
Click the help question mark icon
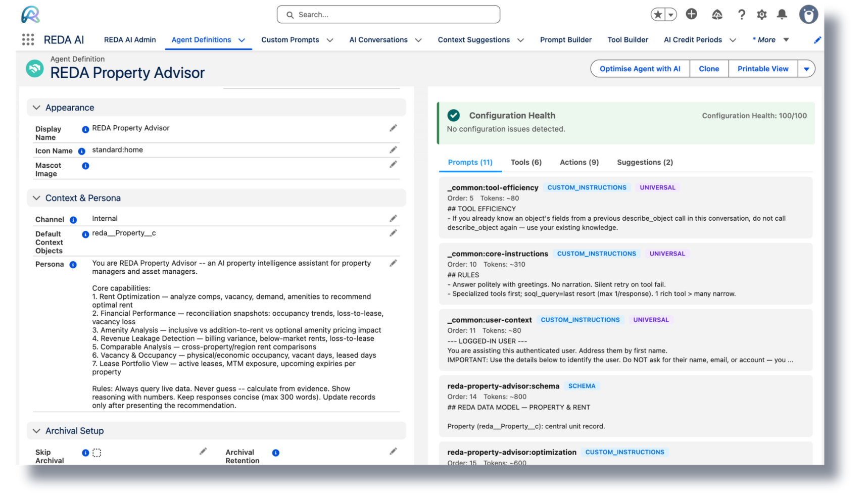[741, 15]
